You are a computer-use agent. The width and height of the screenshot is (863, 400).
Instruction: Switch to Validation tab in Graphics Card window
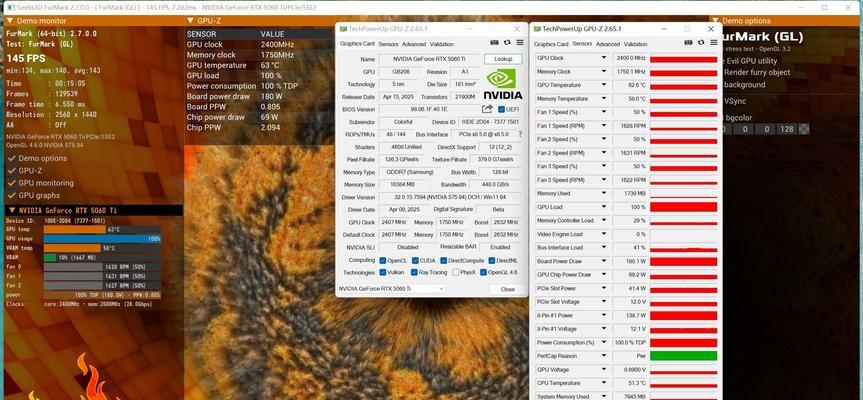(x=441, y=44)
